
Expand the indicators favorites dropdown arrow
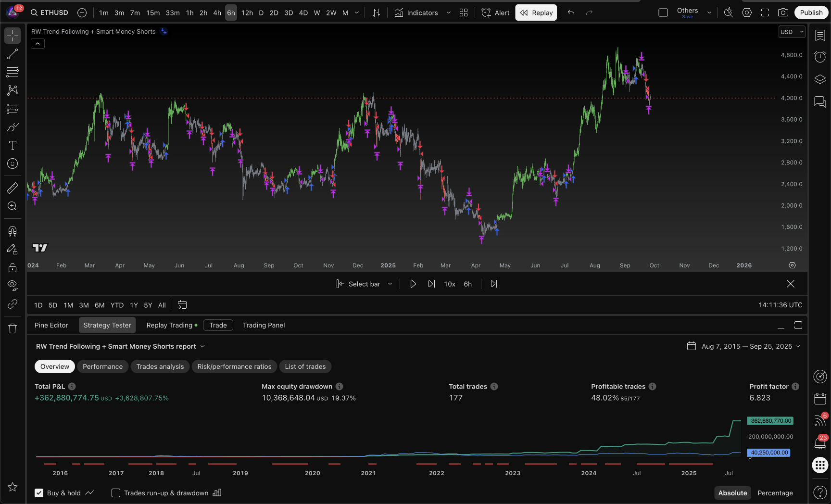pyautogui.click(x=449, y=13)
